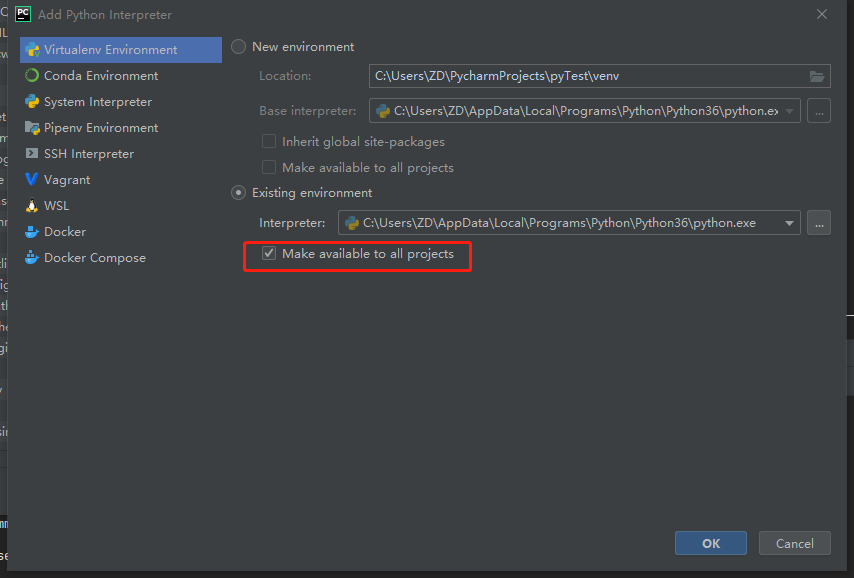The height and width of the screenshot is (578, 854).
Task: Click the folder browse icon in Location field
Action: tap(816, 76)
